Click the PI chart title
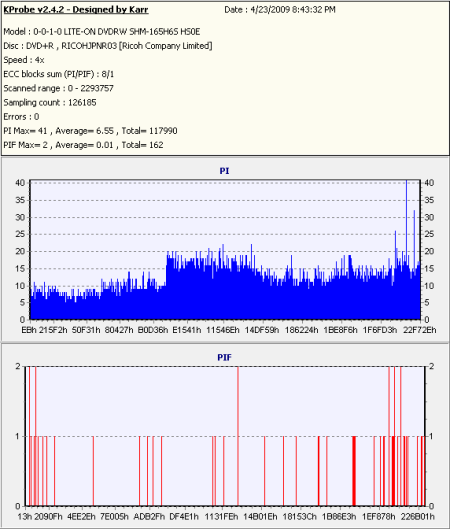 (224, 171)
